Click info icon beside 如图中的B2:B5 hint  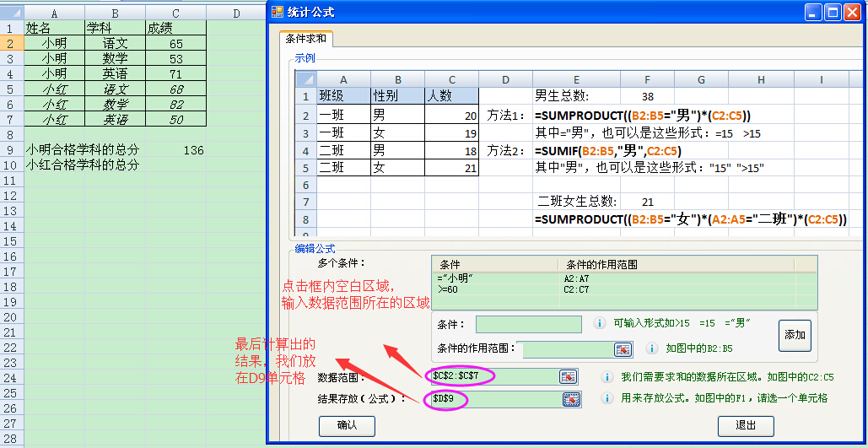(651, 348)
